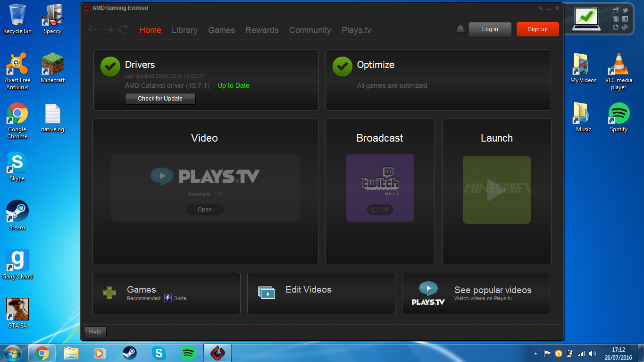Image resolution: width=644 pixels, height=362 pixels.
Task: Select the My Videos folder on desktop
Action: tap(584, 68)
